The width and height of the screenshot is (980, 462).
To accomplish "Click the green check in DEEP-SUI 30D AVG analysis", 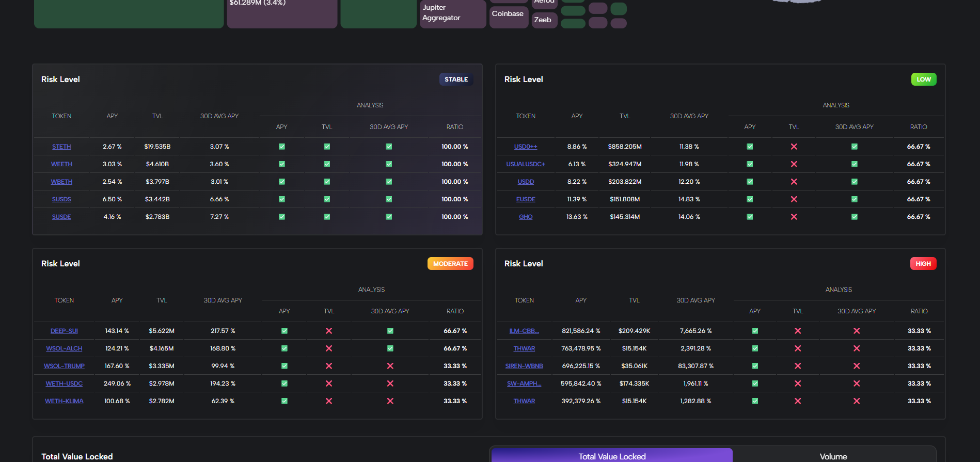I will point(390,331).
